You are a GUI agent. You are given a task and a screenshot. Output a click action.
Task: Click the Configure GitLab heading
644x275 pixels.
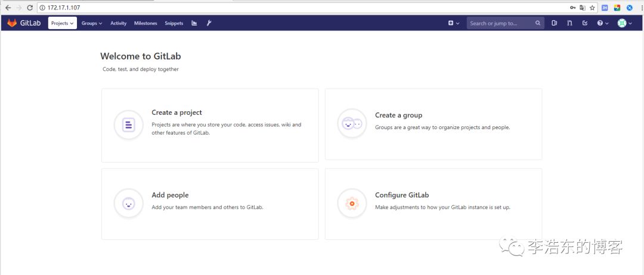coord(402,195)
